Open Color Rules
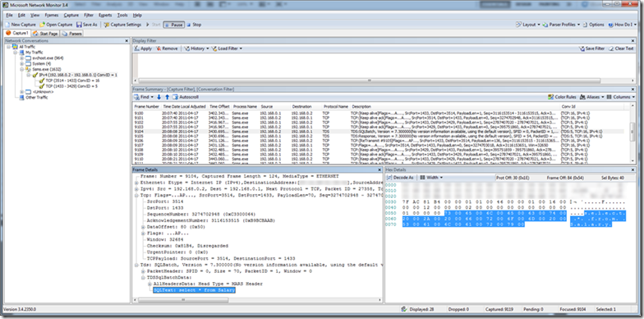Viewport: 644px width, 319px height. [x=562, y=97]
